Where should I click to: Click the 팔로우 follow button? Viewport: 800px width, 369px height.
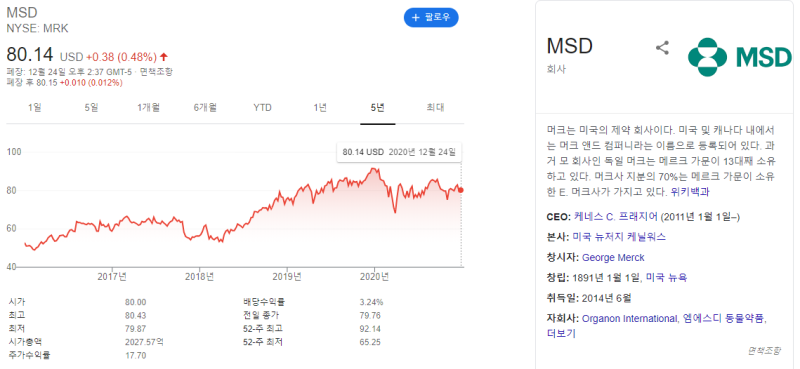point(431,17)
